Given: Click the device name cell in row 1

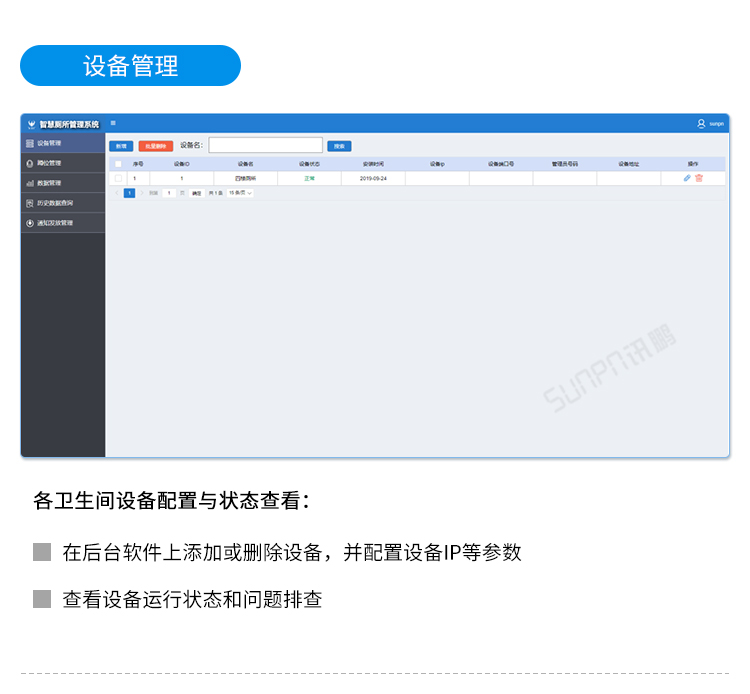Looking at the screenshot, I should coord(246,178).
